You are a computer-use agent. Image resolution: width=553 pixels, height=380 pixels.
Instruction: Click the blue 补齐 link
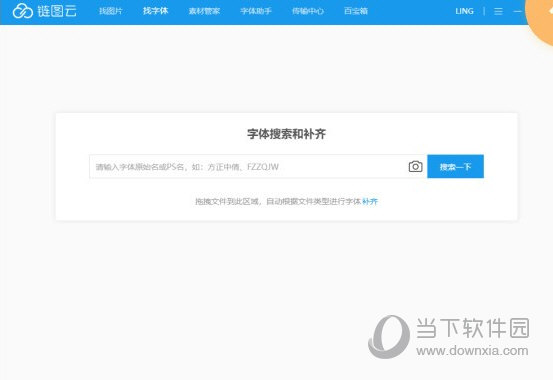[370, 201]
